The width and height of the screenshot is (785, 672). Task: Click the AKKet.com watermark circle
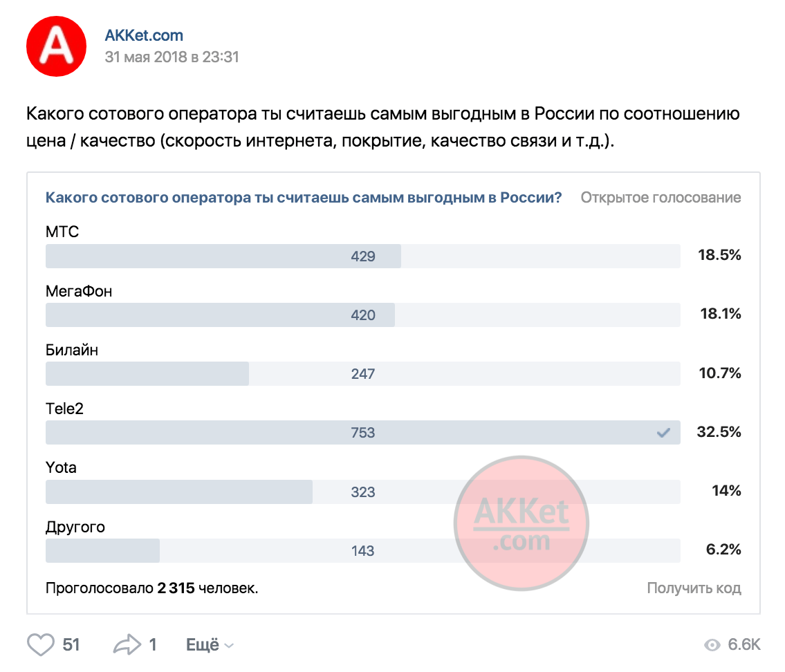(x=521, y=523)
